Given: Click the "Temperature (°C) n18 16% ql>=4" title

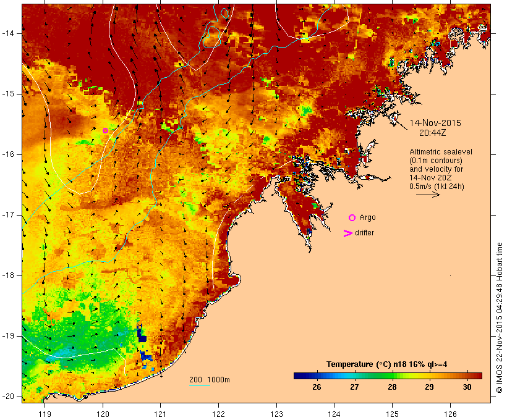Looking at the screenshot, I should point(386,364).
